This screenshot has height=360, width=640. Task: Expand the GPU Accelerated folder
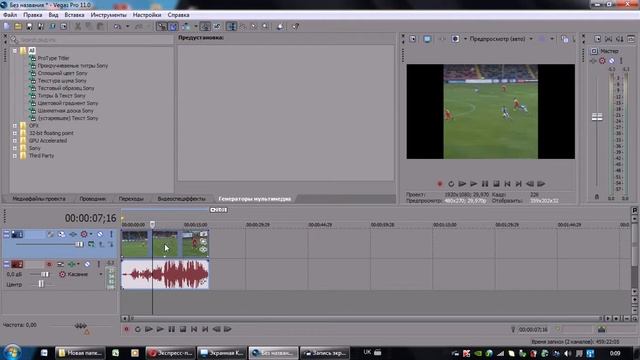15,140
